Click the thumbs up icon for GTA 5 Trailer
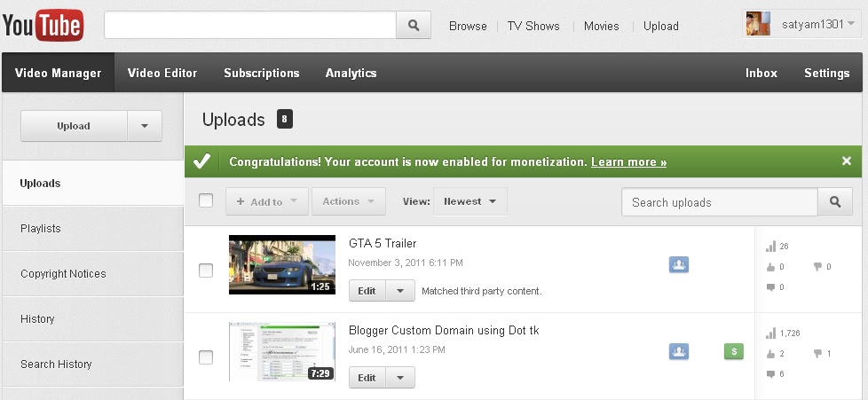 [770, 267]
